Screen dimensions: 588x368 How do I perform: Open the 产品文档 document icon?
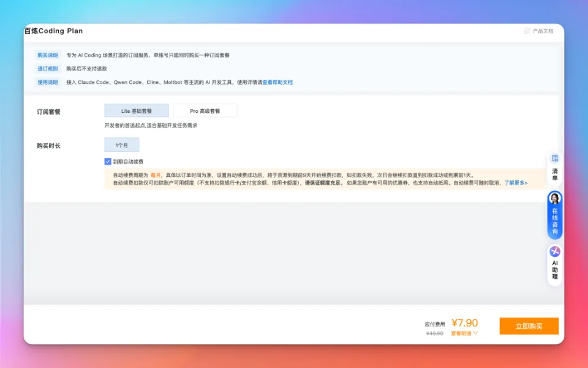tap(527, 31)
